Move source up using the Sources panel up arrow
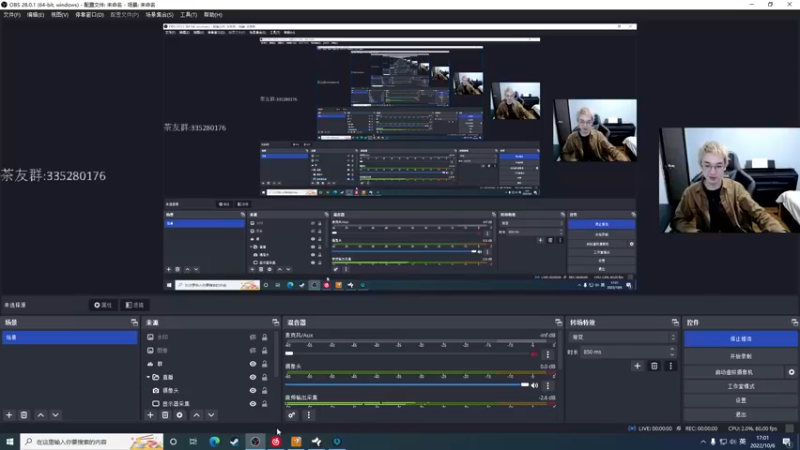This screenshot has height=450, width=800. click(x=196, y=415)
